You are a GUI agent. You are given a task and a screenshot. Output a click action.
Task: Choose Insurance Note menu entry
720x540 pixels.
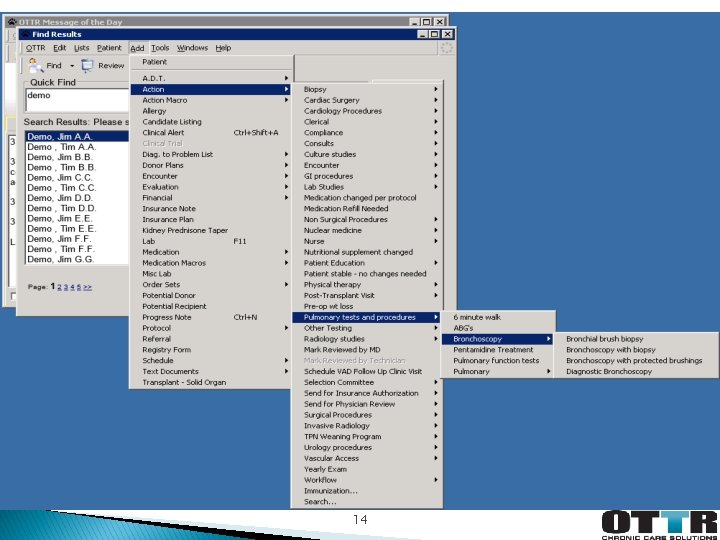(x=211, y=208)
